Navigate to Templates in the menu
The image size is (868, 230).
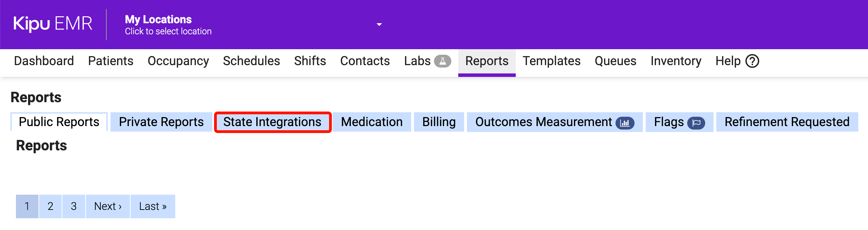click(x=551, y=61)
